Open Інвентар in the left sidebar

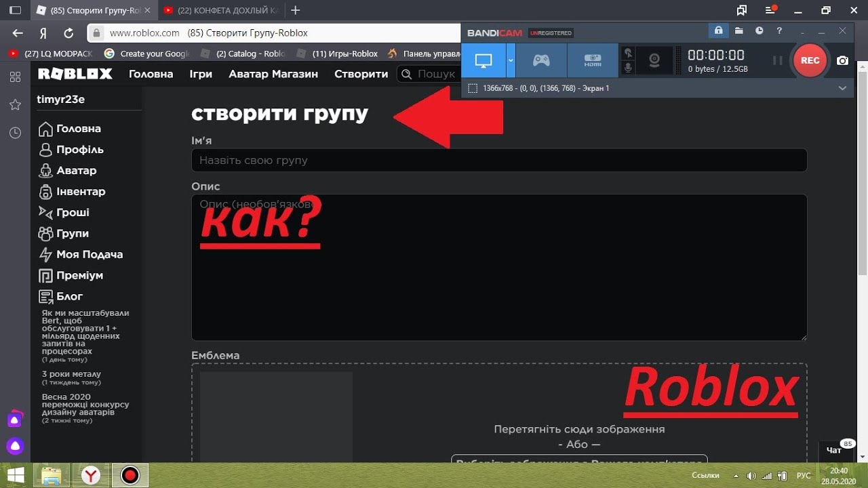coord(72,192)
